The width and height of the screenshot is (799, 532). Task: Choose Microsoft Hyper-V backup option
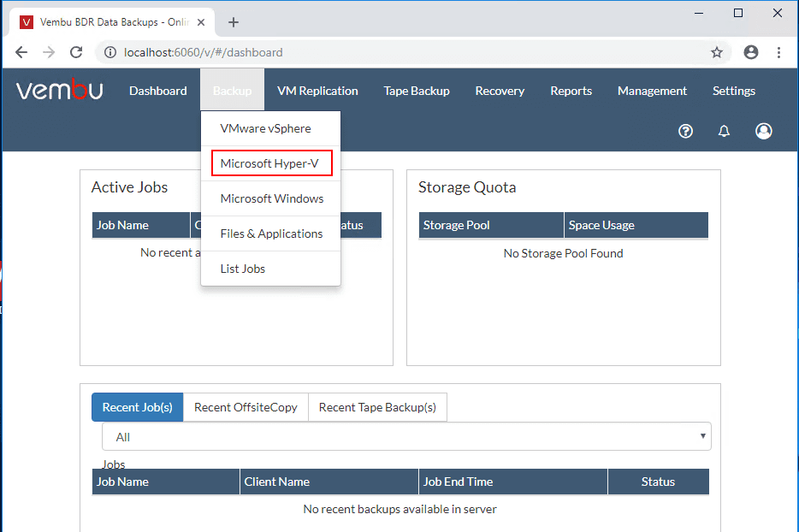coord(270,163)
